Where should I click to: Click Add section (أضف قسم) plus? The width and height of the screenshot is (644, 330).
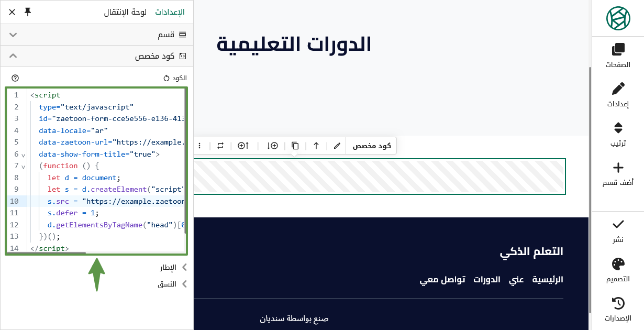pyautogui.click(x=618, y=174)
